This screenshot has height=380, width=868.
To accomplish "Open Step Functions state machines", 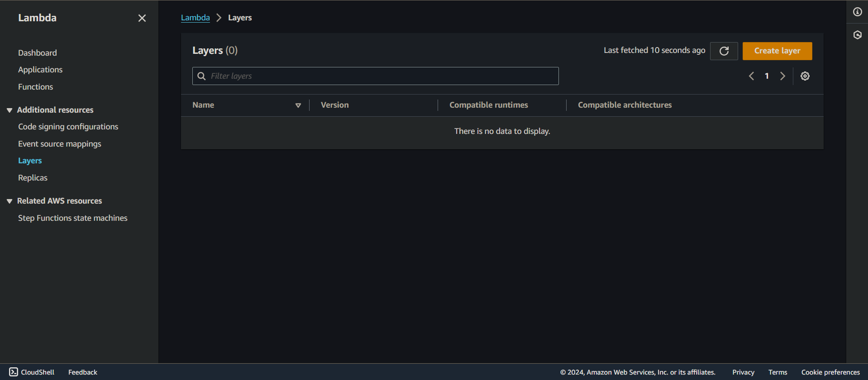I will (73, 218).
